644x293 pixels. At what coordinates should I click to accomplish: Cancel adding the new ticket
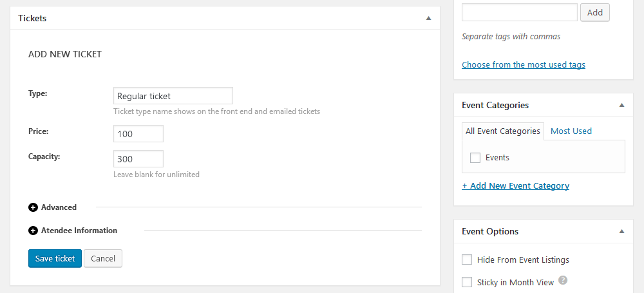point(103,258)
